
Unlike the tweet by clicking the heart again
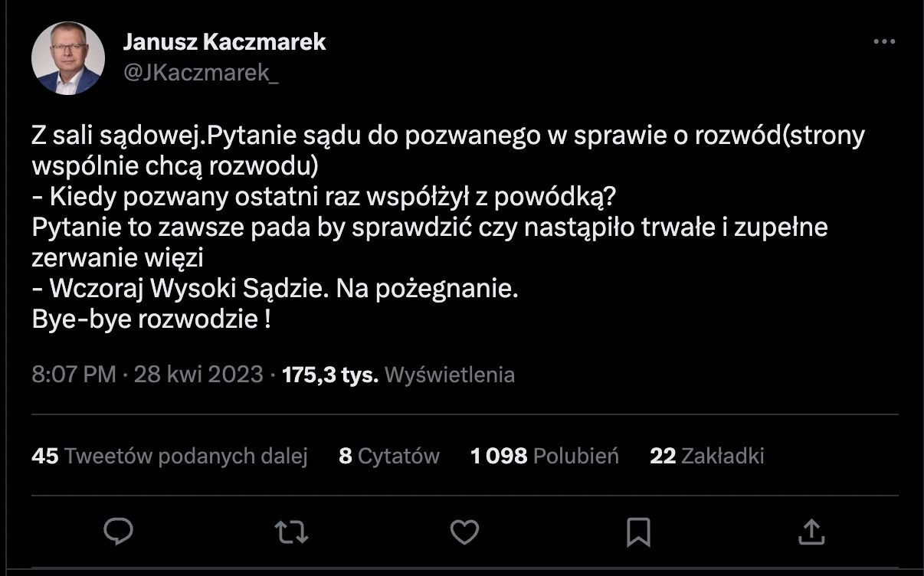coord(465,530)
